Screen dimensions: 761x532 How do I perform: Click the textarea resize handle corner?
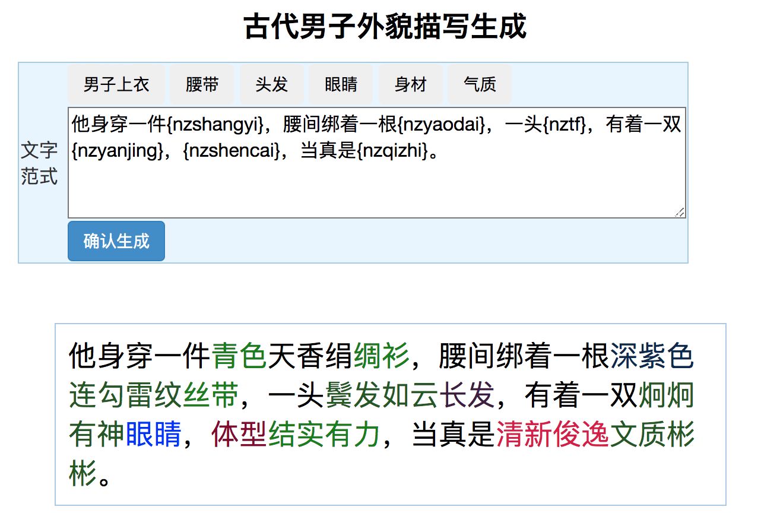[680, 212]
